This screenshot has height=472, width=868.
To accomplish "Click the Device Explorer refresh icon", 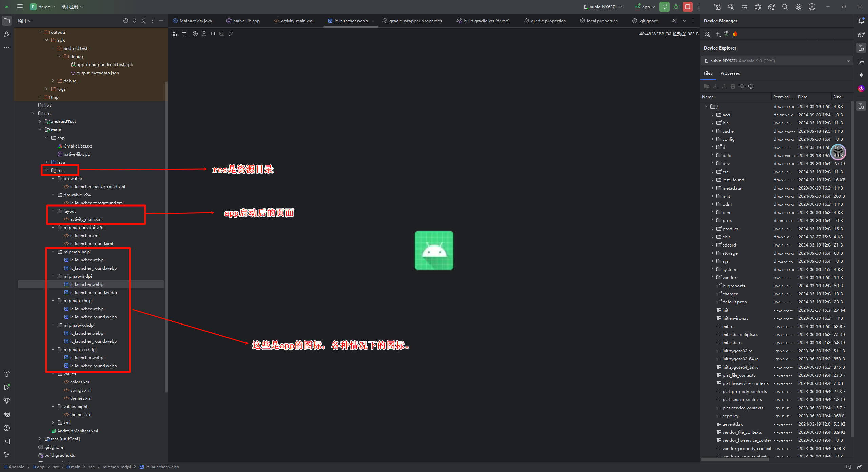I will coord(742,86).
